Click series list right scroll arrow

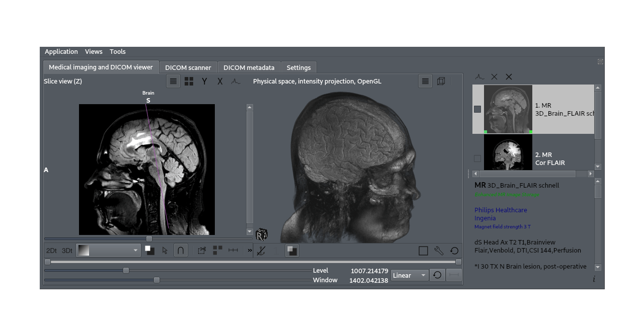[x=591, y=174]
